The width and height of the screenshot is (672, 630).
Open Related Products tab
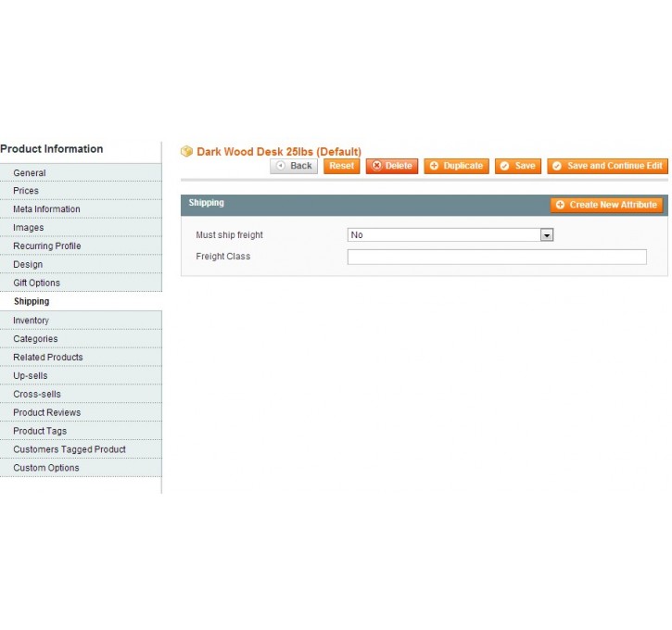(x=81, y=358)
